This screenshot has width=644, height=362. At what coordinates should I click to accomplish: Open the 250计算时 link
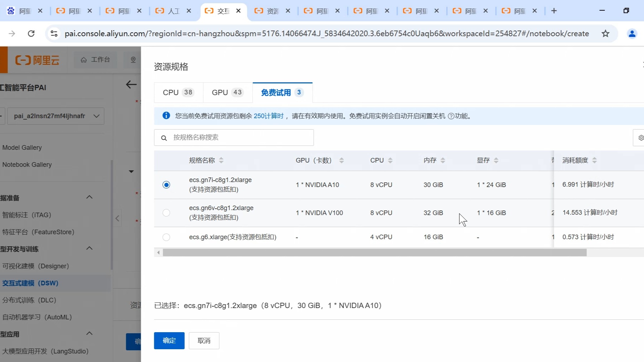(269, 116)
